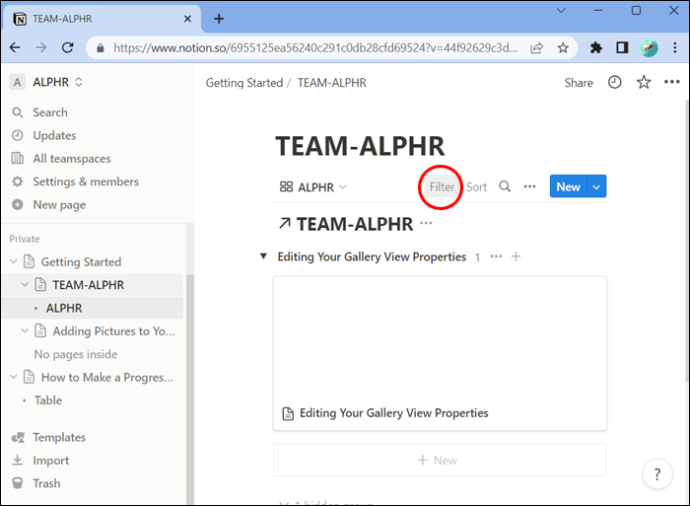The height and width of the screenshot is (506, 690).
Task: Click the browser extensions puzzle icon
Action: [x=596, y=48]
